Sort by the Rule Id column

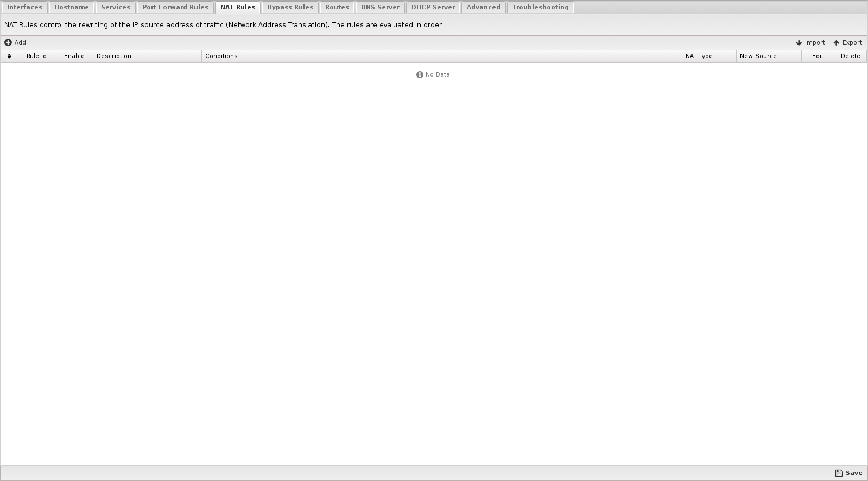(x=36, y=56)
